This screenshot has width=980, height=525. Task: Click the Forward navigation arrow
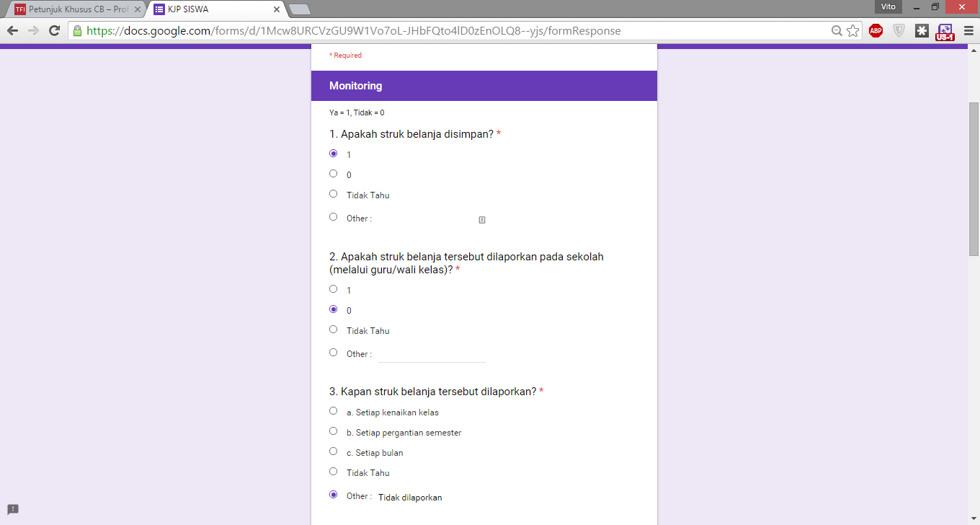click(x=33, y=31)
